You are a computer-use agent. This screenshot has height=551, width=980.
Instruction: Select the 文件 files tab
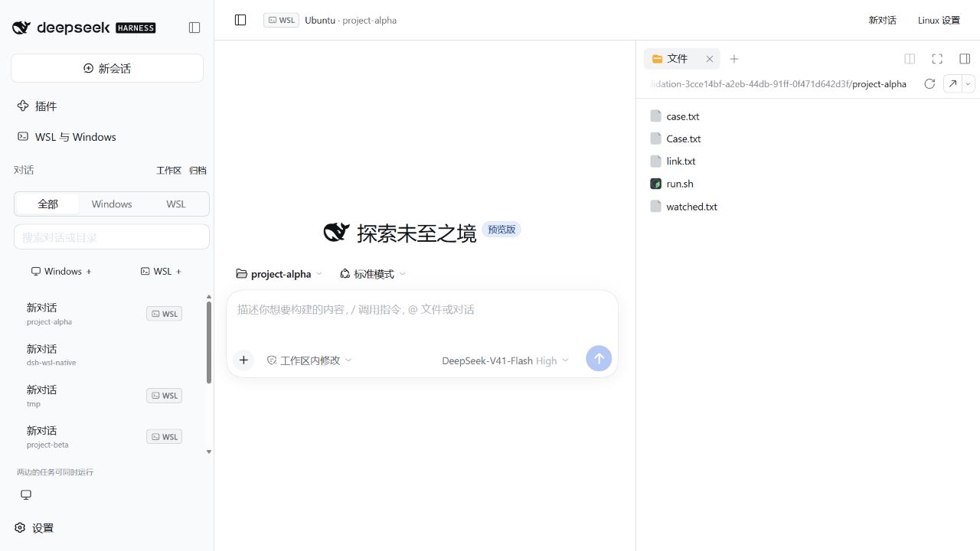tap(677, 58)
